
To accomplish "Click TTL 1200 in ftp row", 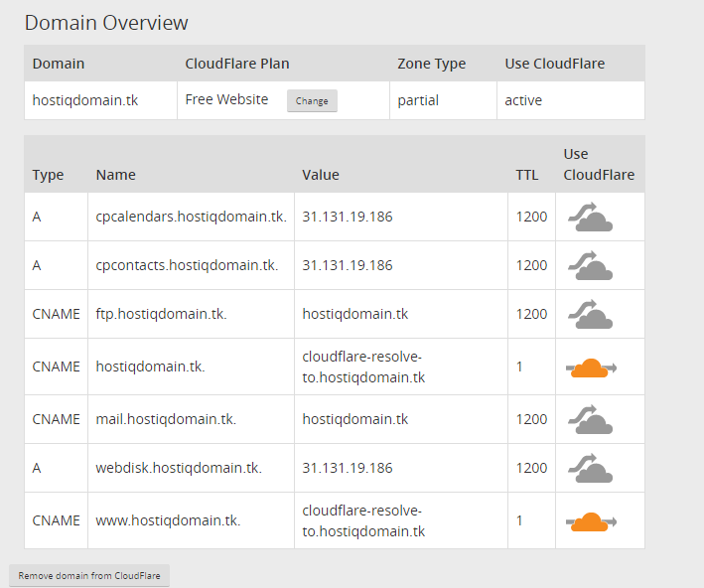I will [x=531, y=314].
